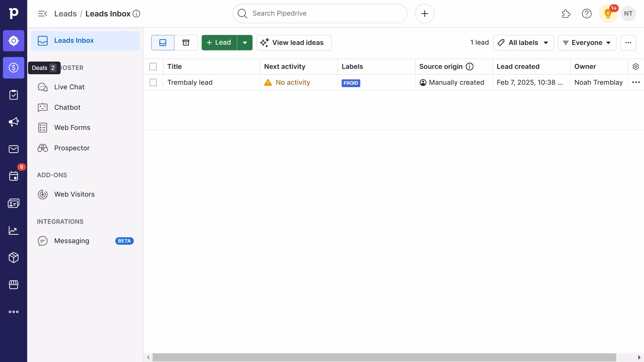644x362 pixels.
Task: Select all leads with the header checkbox
Action: [153, 66]
